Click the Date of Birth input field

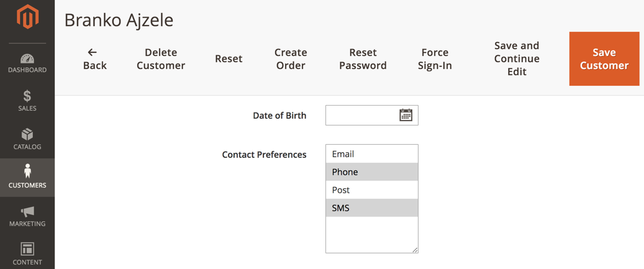click(x=361, y=116)
